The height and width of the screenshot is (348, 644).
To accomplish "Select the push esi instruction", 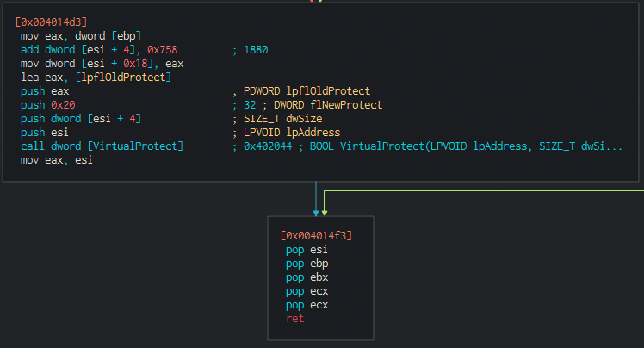I will click(45, 133).
